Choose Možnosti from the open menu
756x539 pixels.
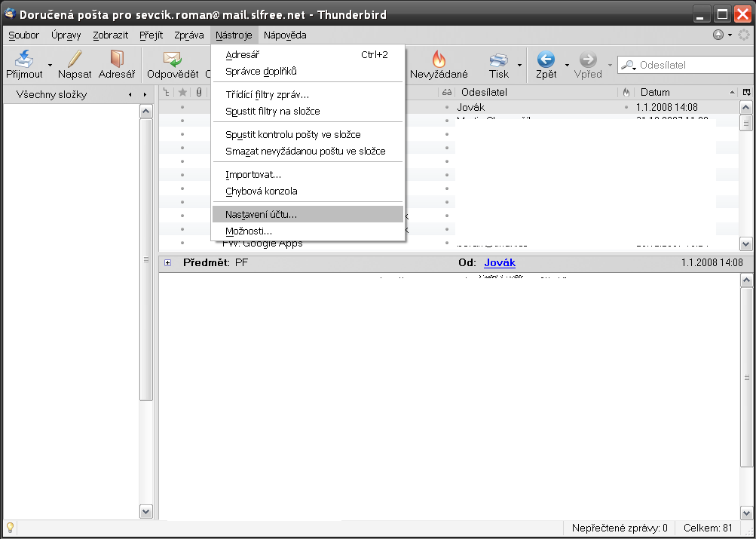pyautogui.click(x=249, y=231)
